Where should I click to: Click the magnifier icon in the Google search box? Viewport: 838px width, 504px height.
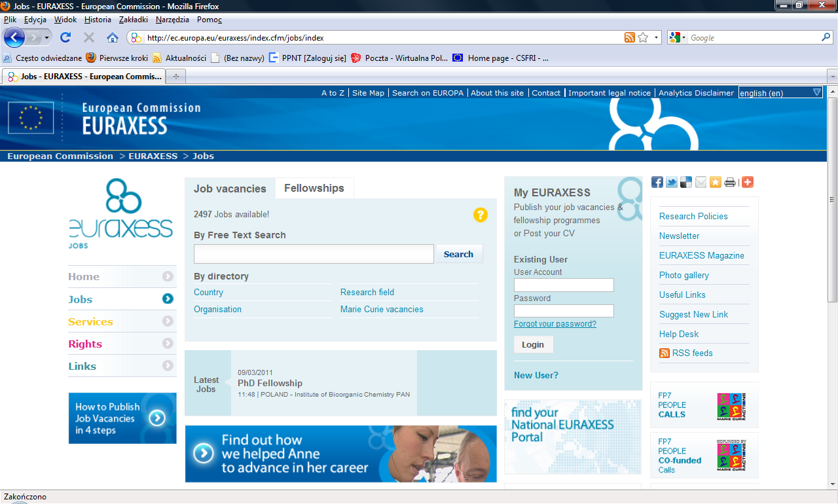[826, 37]
